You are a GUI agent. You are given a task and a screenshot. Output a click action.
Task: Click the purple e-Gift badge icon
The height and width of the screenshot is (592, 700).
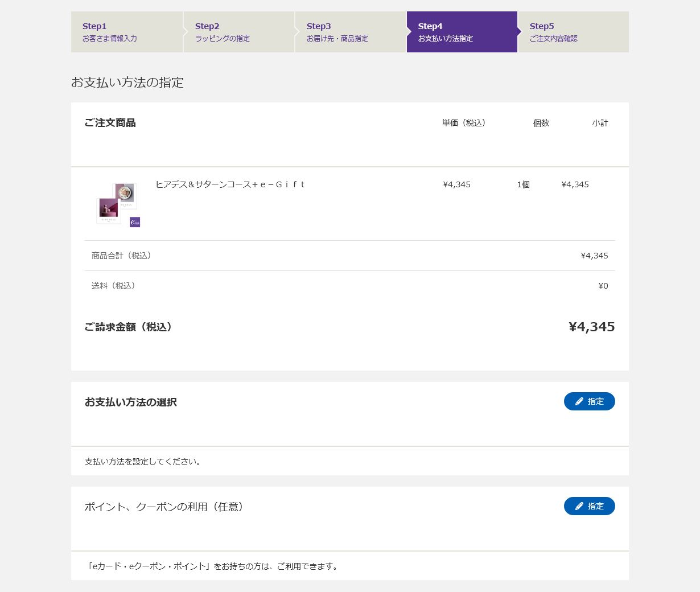135,222
